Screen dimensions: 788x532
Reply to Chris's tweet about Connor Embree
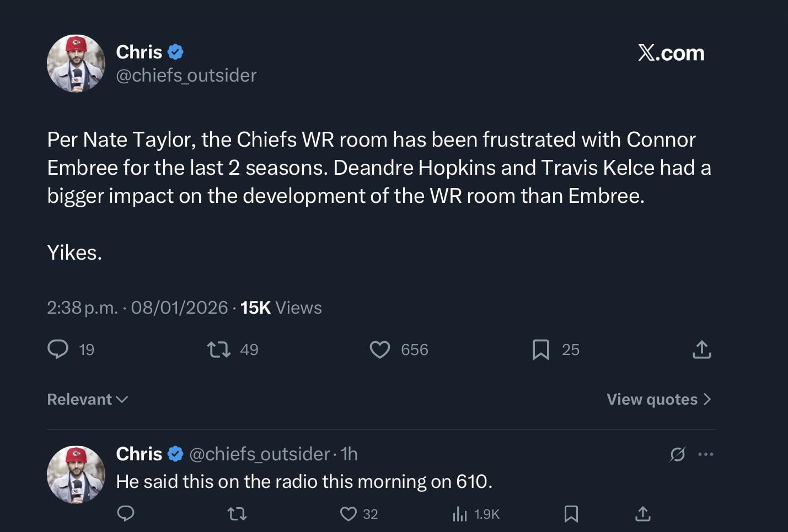tap(58, 349)
